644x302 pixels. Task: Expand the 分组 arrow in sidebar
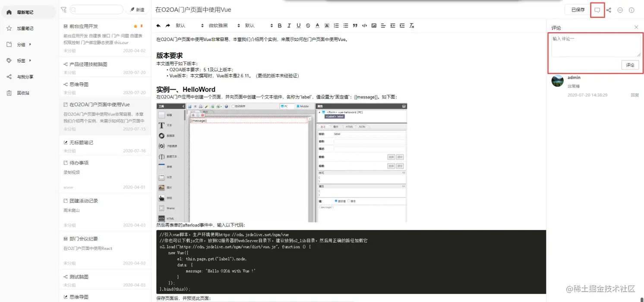30,44
